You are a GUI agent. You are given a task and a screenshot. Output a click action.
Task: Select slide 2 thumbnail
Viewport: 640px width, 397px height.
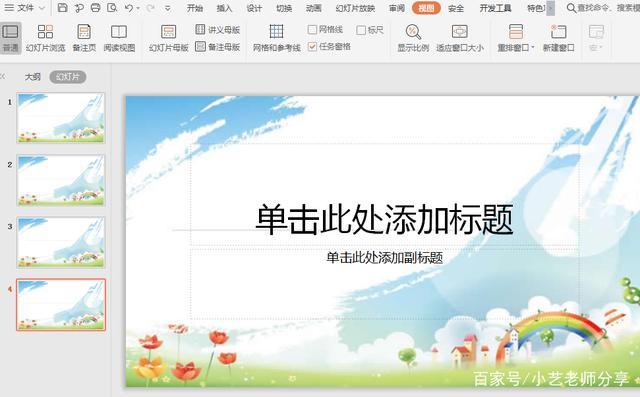tap(61, 180)
